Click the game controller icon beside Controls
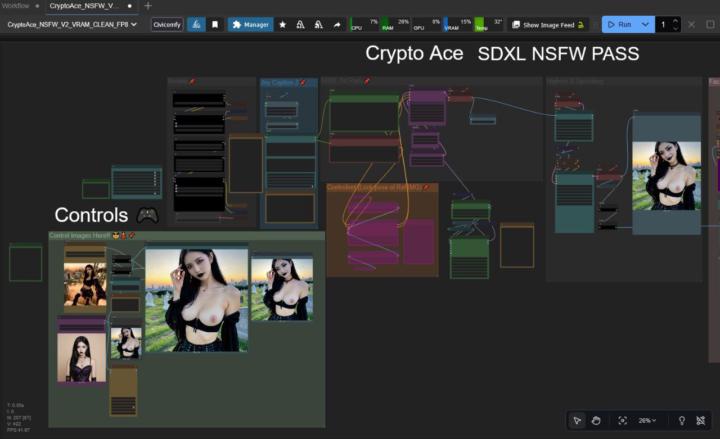The height and width of the screenshot is (439, 720). coord(148,215)
